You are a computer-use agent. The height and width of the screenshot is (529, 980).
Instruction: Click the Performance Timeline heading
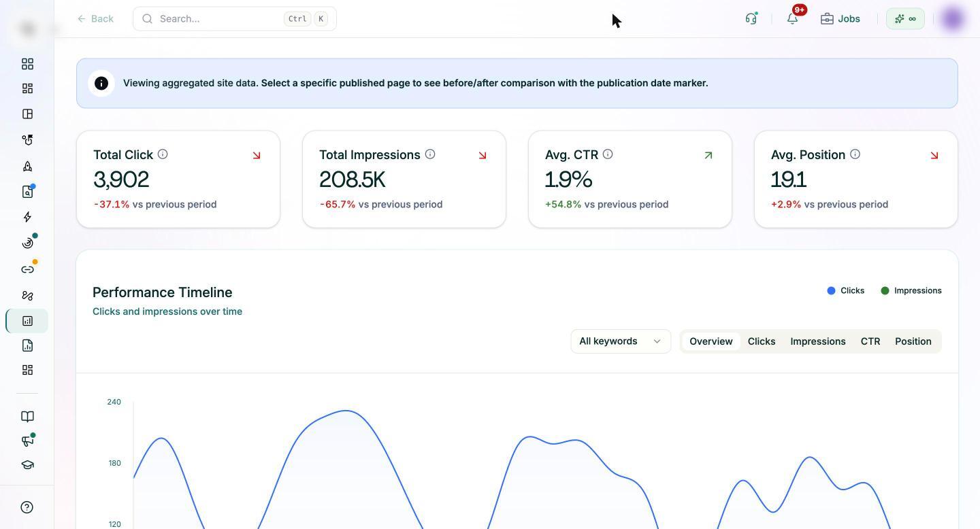pyautogui.click(x=163, y=292)
